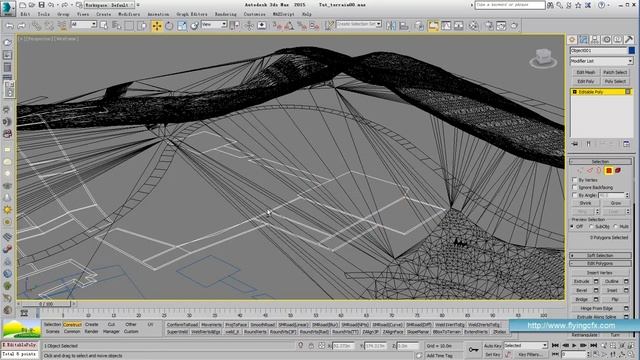Screen dimensions: 640x360
Task: Click the binoculars search icon in title bar
Action: point(551,5)
